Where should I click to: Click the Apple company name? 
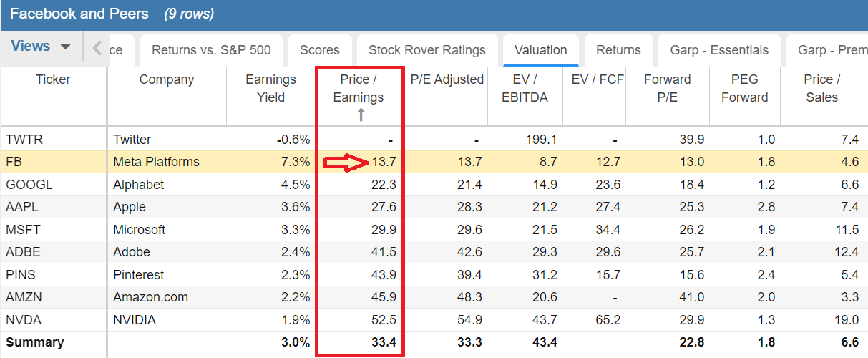tap(130, 207)
